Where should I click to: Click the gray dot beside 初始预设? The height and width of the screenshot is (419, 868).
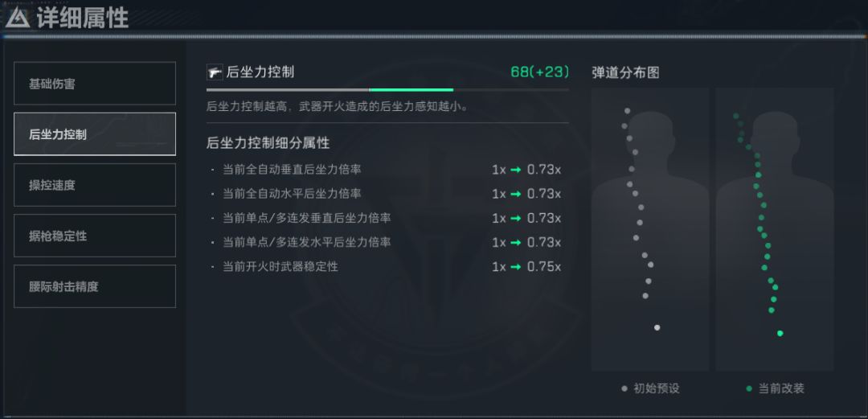[624, 388]
